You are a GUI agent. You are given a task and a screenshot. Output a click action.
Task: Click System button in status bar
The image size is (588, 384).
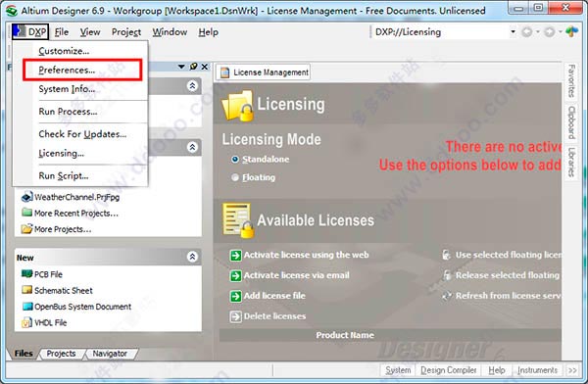398,370
